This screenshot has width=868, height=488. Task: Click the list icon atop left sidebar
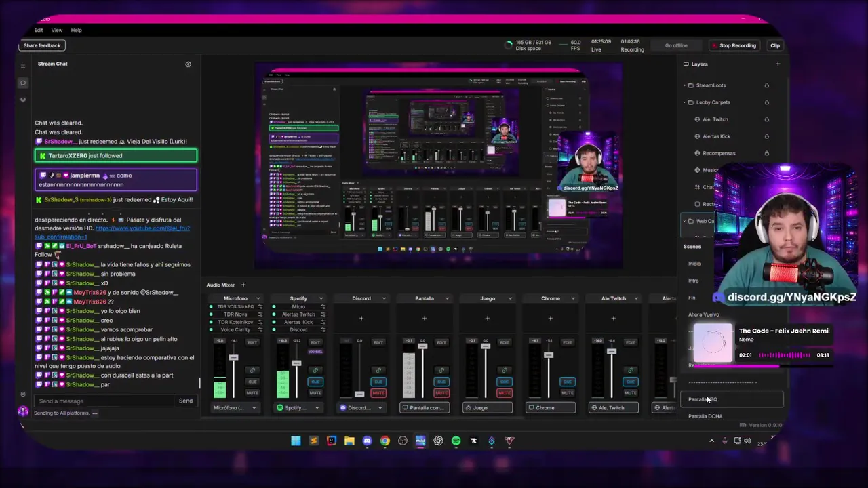[x=23, y=66]
